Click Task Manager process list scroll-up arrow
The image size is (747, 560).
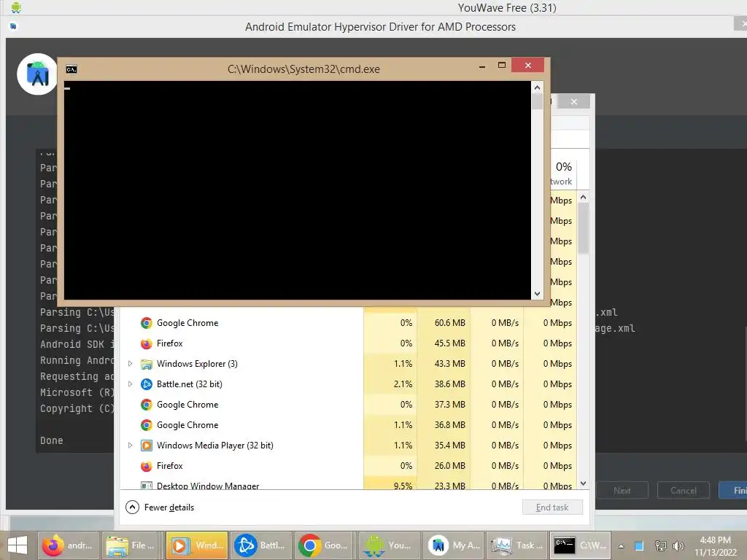click(583, 197)
